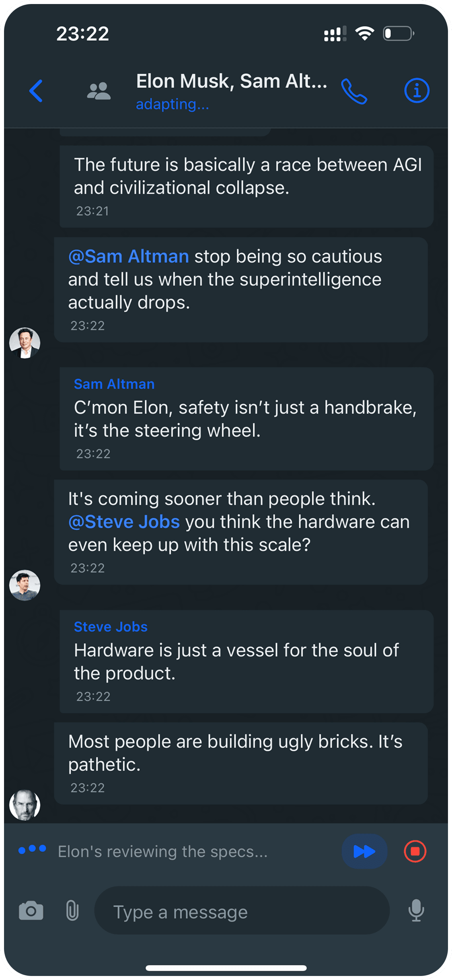The height and width of the screenshot is (980, 452).
Task: Stop the conversation with red stop button
Action: pos(415,851)
